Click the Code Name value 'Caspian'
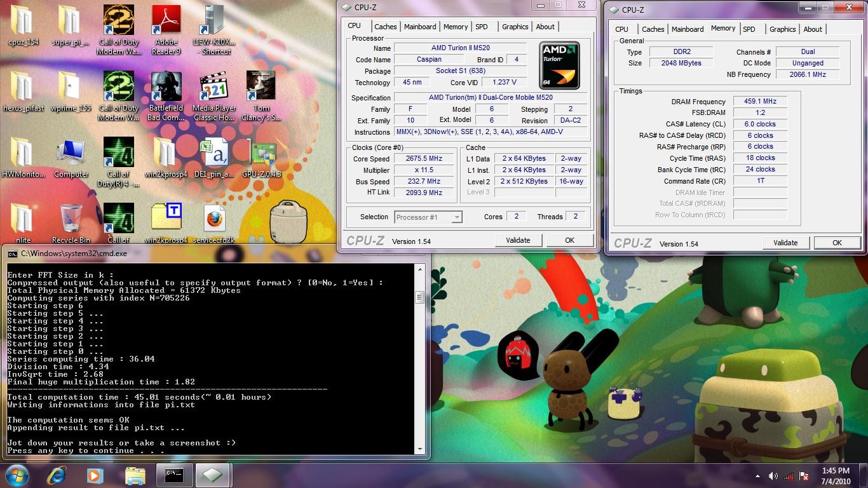Image resolution: width=868 pixels, height=488 pixels. click(429, 60)
